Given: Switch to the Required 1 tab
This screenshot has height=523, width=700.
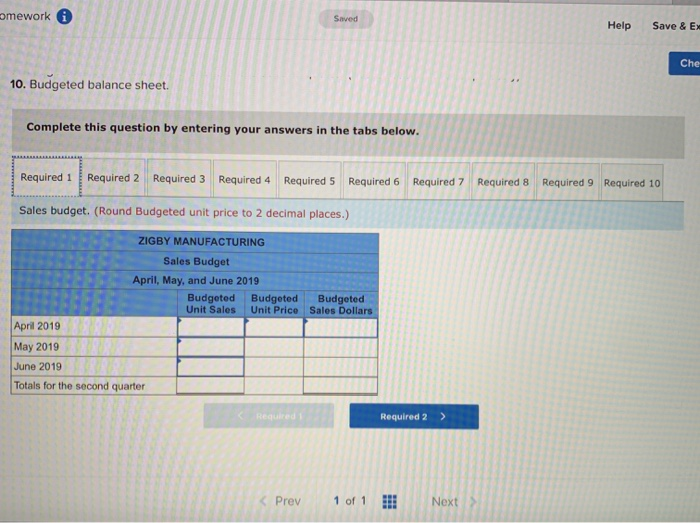Looking at the screenshot, I should 46,177.
